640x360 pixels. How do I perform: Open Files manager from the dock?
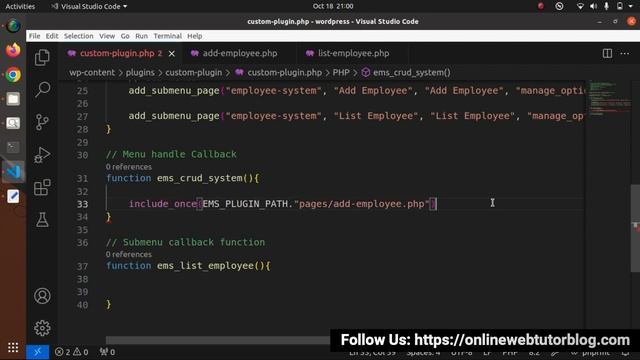coord(13,99)
